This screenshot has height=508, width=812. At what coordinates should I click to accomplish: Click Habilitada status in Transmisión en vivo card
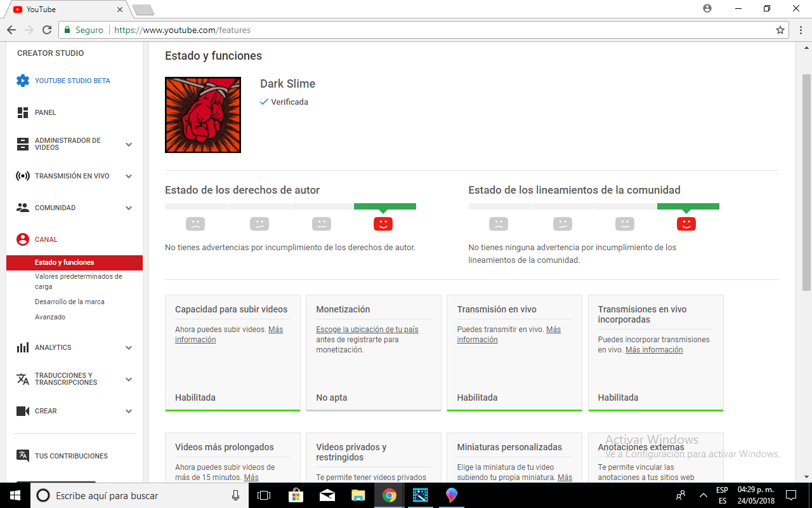[x=477, y=398]
